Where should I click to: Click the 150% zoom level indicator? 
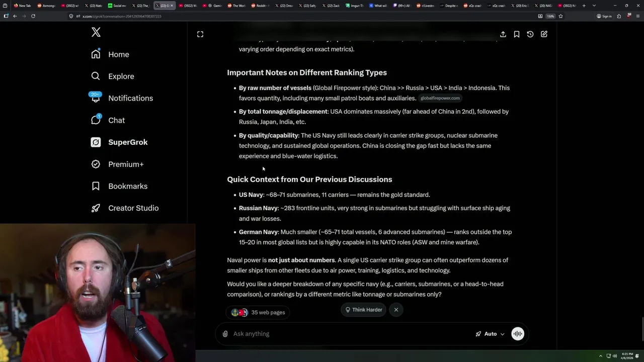[550, 16]
